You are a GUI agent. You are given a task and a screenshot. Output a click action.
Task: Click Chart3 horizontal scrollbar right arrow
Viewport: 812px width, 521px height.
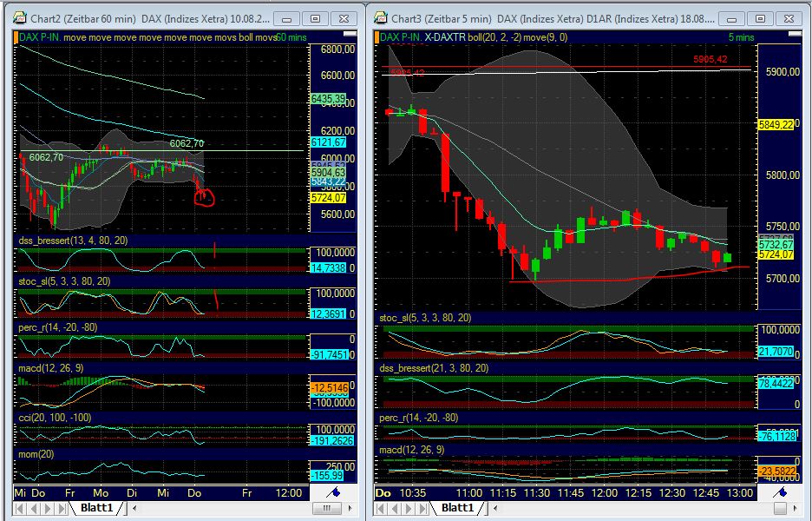click(796, 509)
